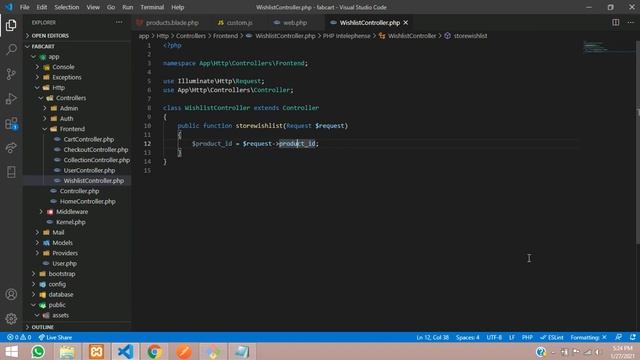Open the Edit menu
640x360 pixels.
click(42, 7)
